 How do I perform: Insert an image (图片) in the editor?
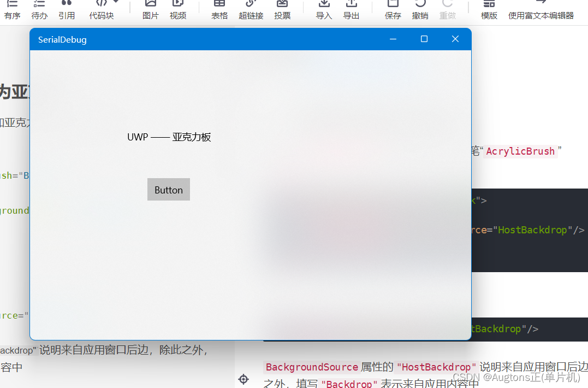[150, 10]
